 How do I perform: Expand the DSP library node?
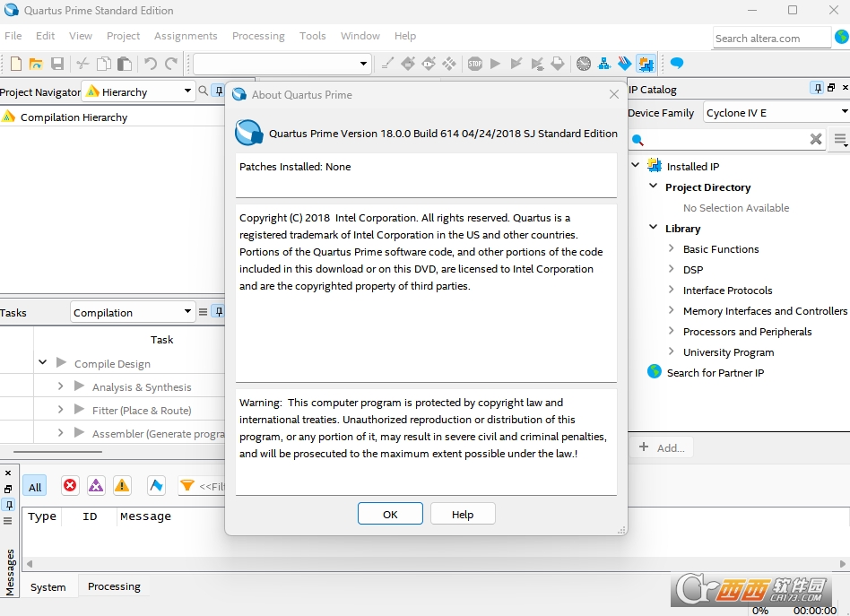(x=671, y=268)
